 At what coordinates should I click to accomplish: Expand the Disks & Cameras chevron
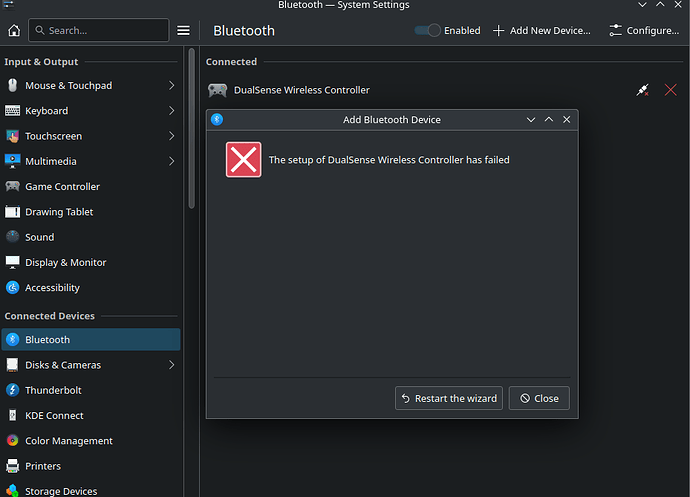point(172,365)
